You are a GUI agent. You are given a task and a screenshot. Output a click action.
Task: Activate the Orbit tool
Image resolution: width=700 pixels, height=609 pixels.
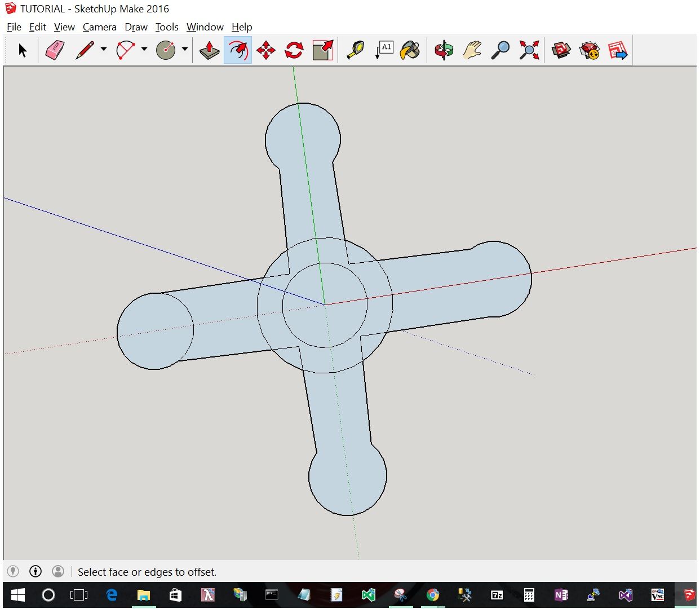tap(443, 50)
